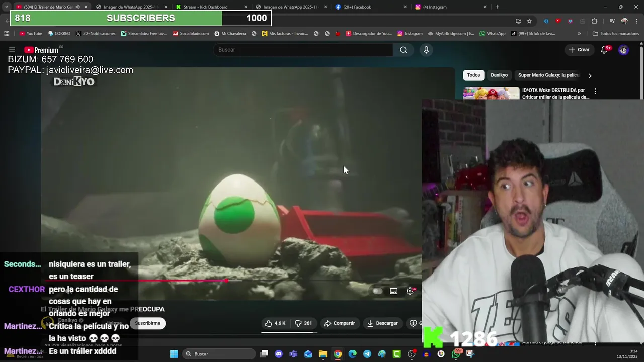Subscribe with the Suscribirme button
Image resolution: width=644 pixels, height=362 pixels.
click(147, 323)
